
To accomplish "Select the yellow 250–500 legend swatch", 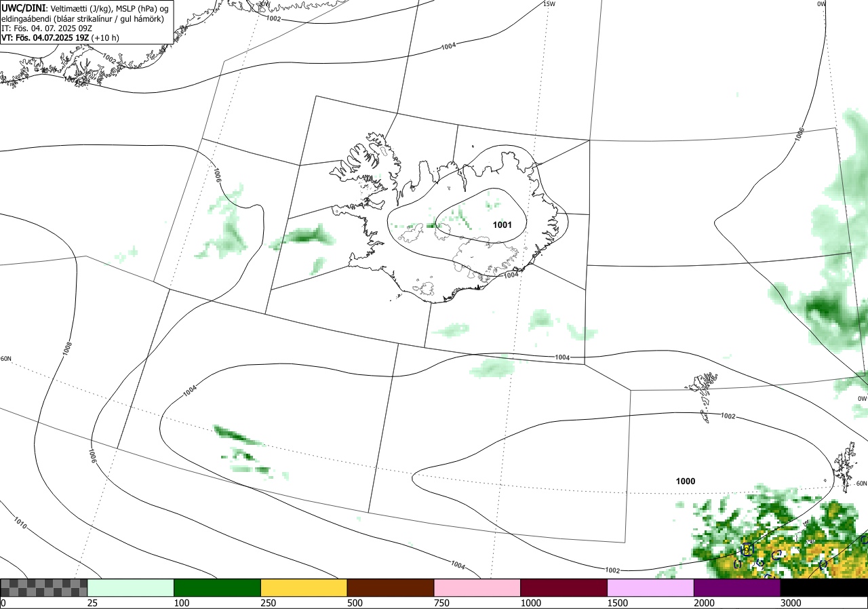I will coord(304,587).
